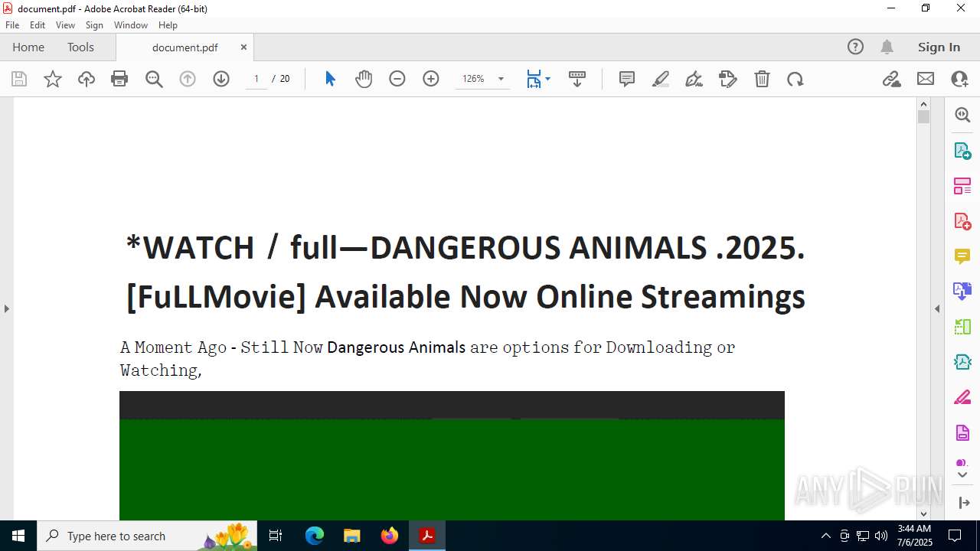Open the fit page options icon
This screenshot has width=980, height=551.
534,79
